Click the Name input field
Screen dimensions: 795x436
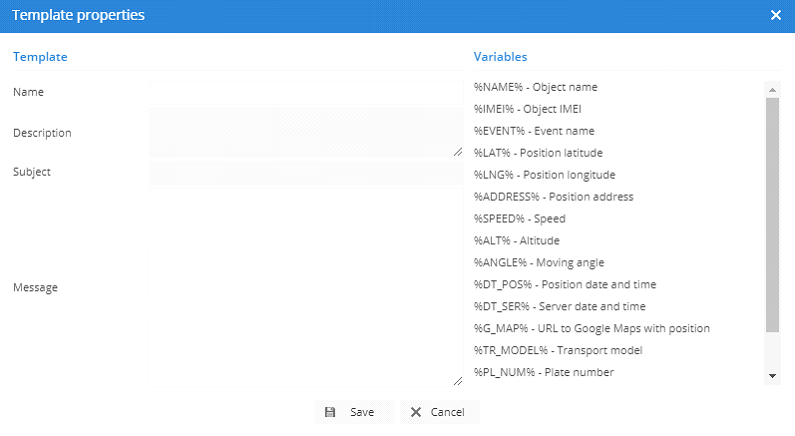pyautogui.click(x=306, y=92)
